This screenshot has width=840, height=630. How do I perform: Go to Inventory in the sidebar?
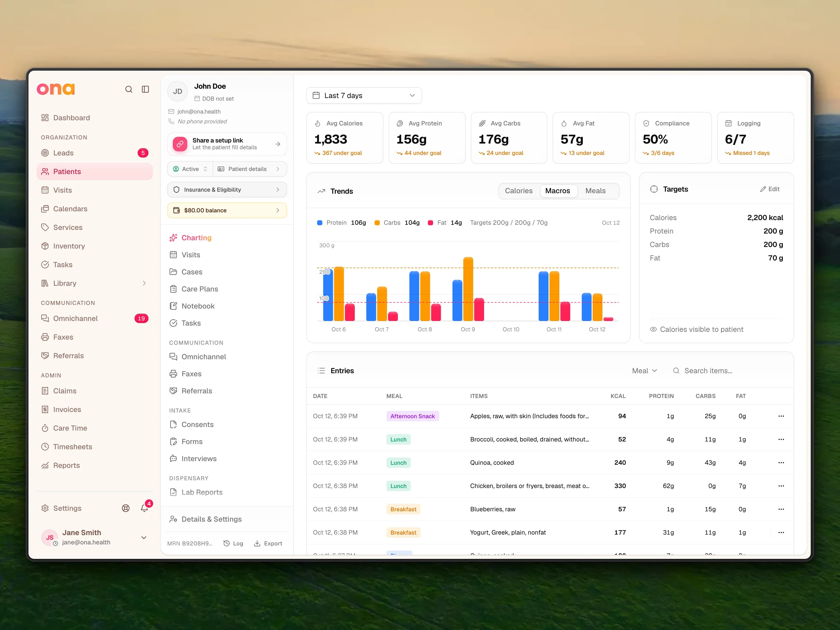(95, 246)
